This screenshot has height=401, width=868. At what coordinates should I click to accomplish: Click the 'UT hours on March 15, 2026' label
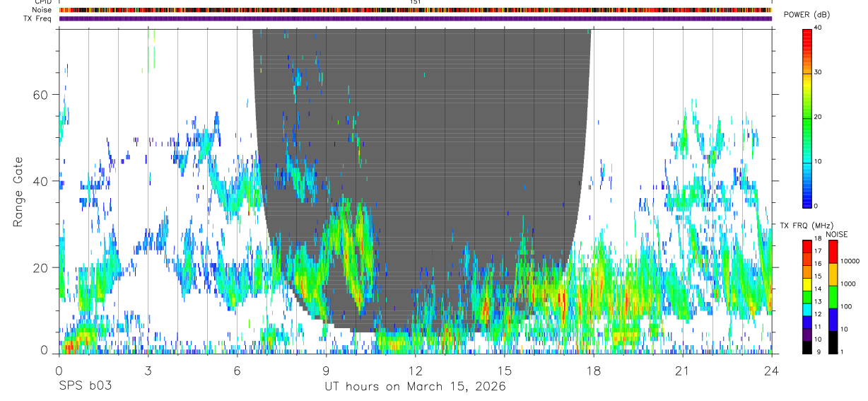[x=415, y=387]
